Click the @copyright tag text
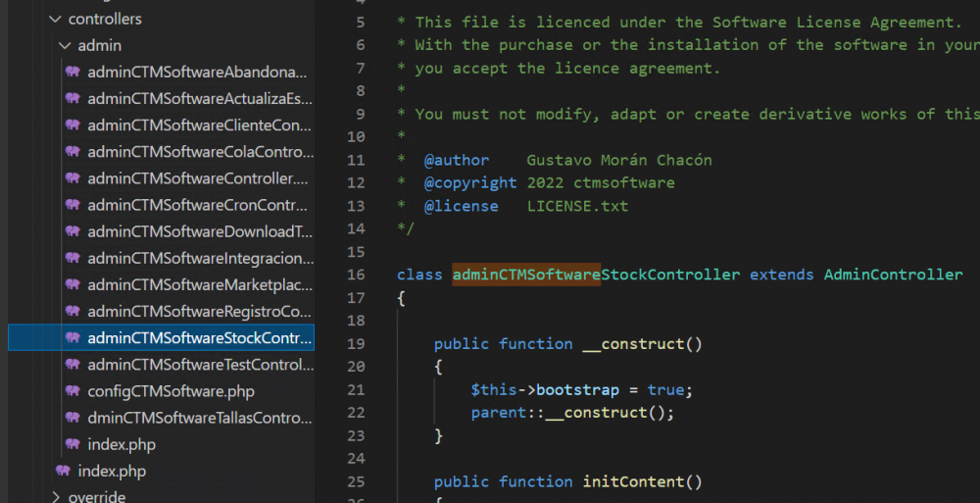This screenshot has height=503, width=980. [x=470, y=182]
